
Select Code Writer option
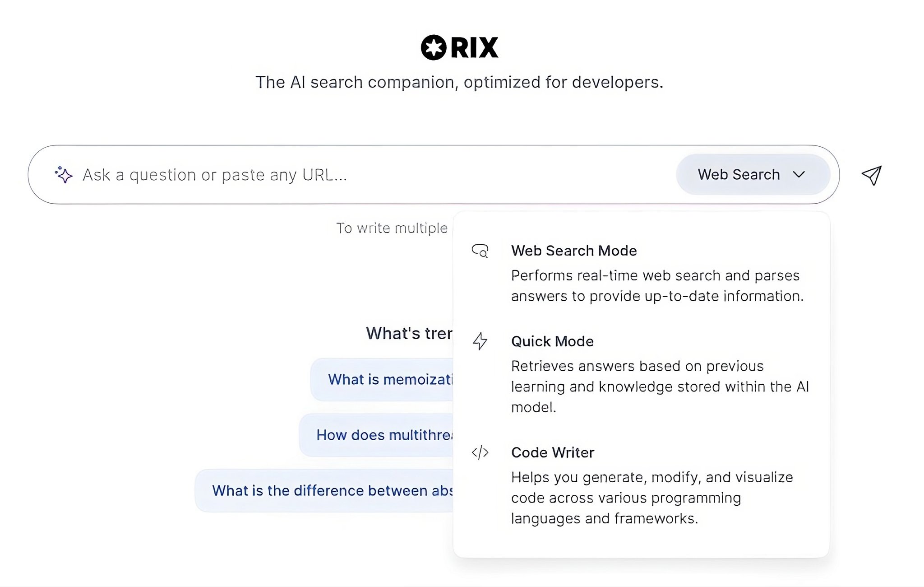point(641,485)
